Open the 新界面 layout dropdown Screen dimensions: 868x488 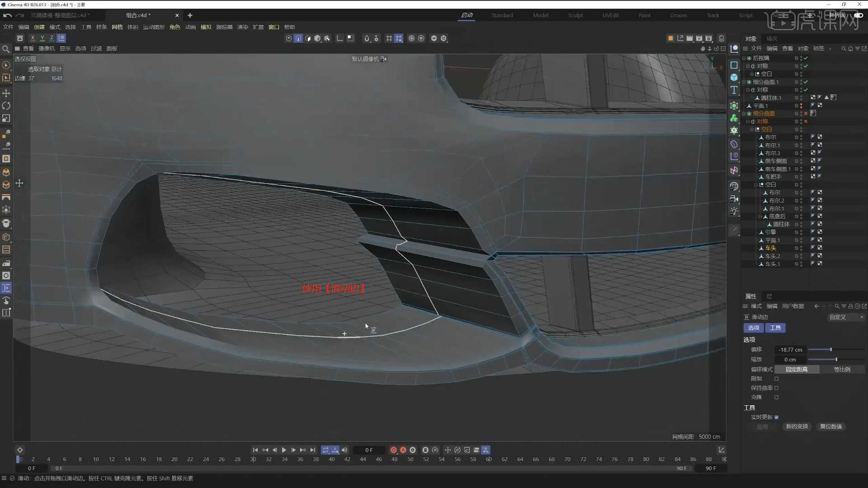[837, 15]
